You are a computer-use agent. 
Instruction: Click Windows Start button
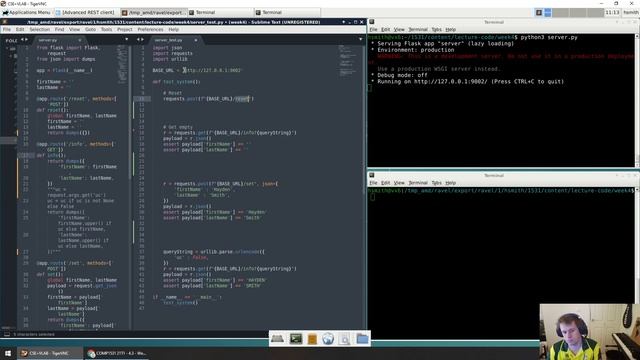8,353
